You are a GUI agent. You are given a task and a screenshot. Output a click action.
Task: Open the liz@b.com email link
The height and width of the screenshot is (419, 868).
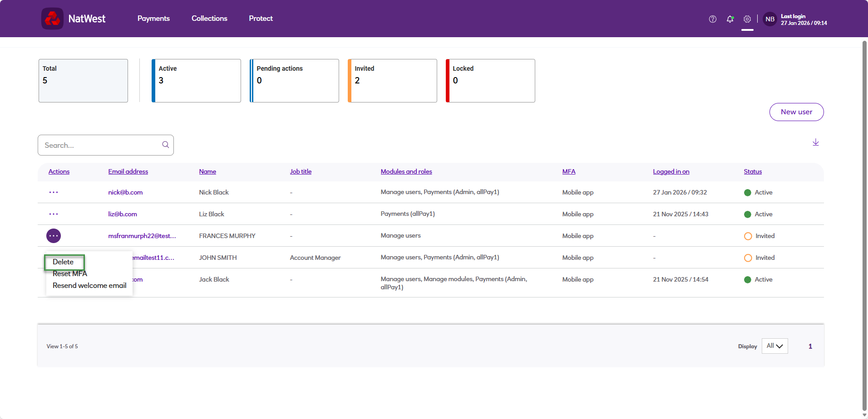pos(123,214)
